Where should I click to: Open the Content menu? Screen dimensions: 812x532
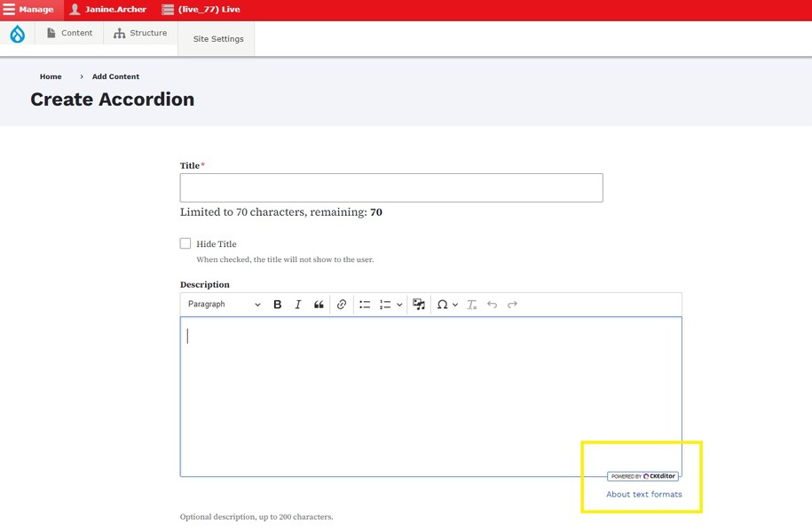69,33
